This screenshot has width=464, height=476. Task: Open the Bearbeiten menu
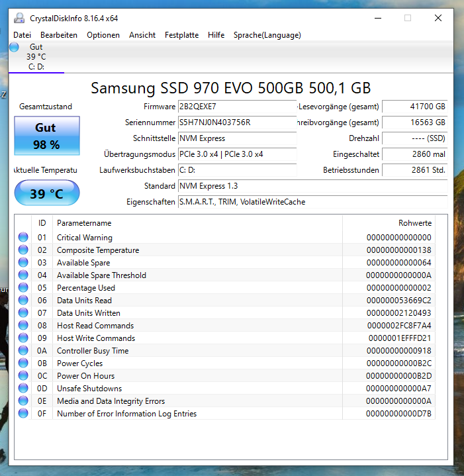click(59, 35)
